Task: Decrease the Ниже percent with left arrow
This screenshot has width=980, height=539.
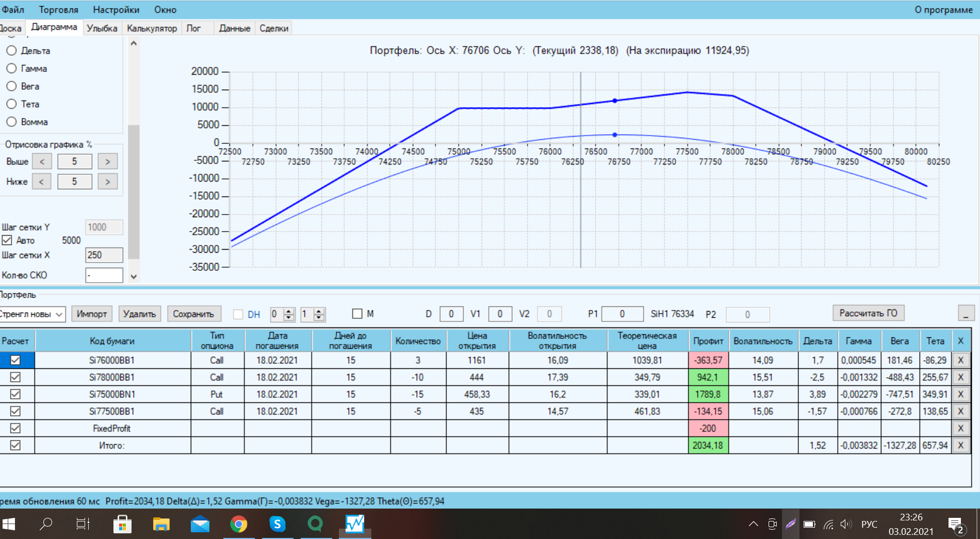Action: click(42, 182)
